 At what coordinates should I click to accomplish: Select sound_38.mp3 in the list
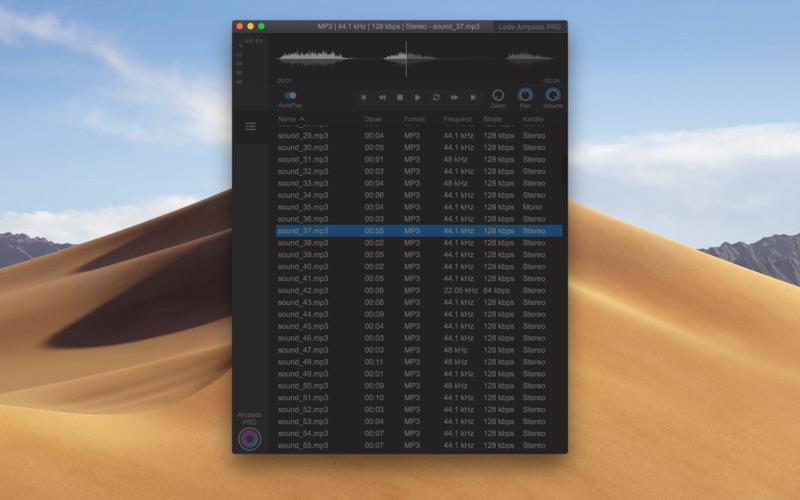coord(419,243)
